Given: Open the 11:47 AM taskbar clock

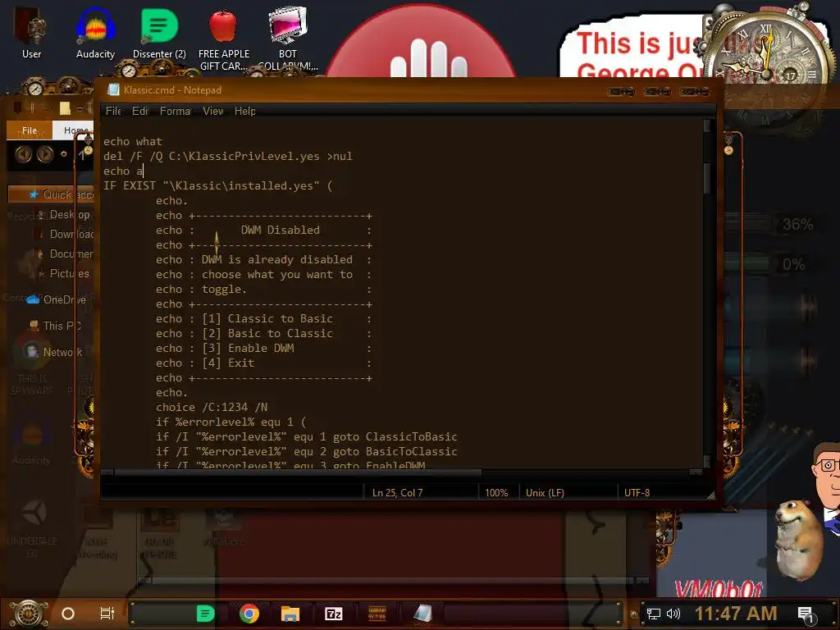Looking at the screenshot, I should point(736,614).
